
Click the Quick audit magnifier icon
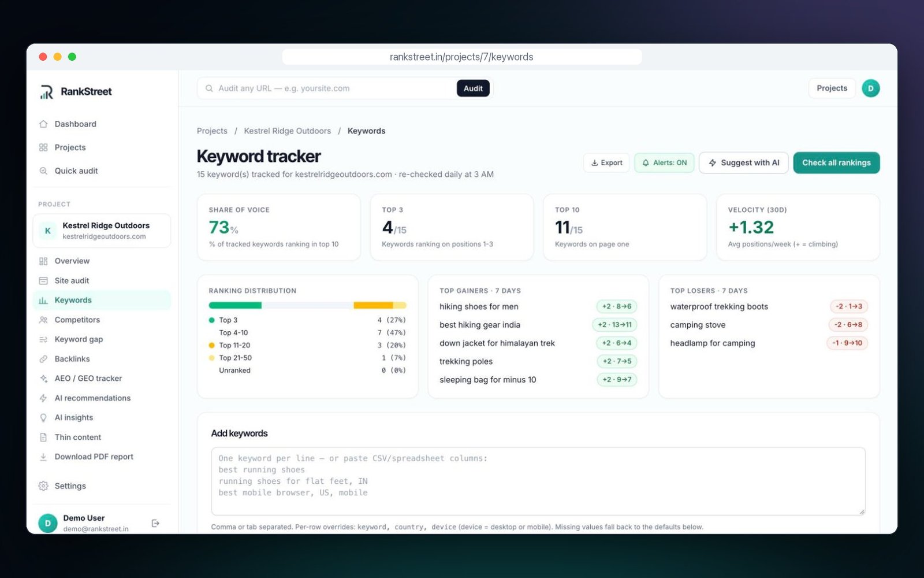click(x=43, y=171)
